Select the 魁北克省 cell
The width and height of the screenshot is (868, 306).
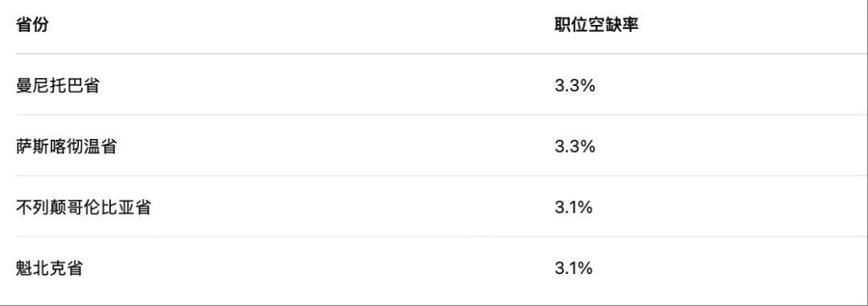[x=49, y=268]
